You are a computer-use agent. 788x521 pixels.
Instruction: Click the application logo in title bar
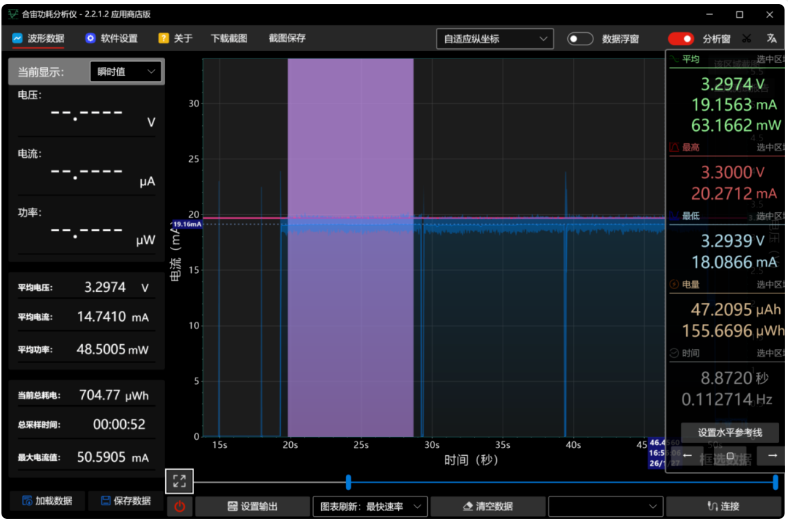tap(13, 14)
